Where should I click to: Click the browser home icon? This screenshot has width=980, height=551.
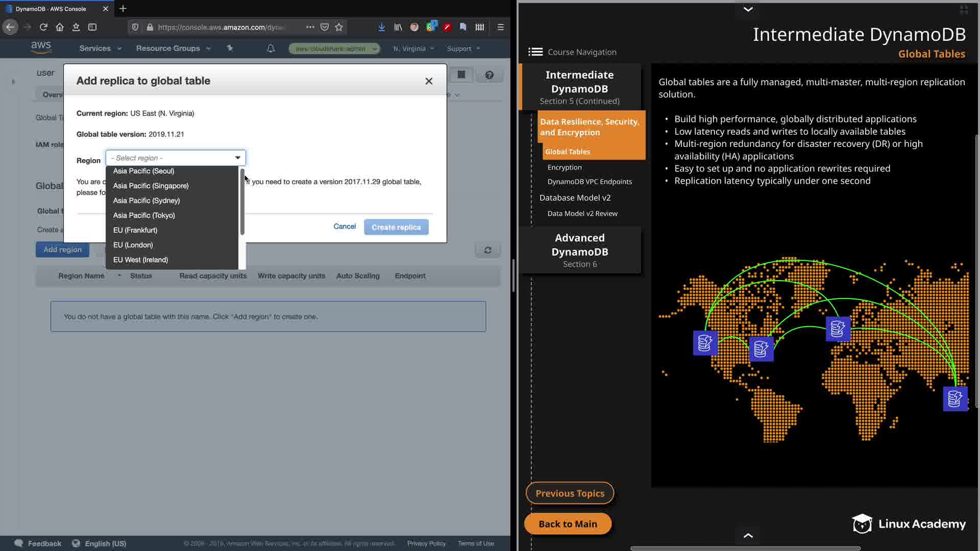point(60,27)
